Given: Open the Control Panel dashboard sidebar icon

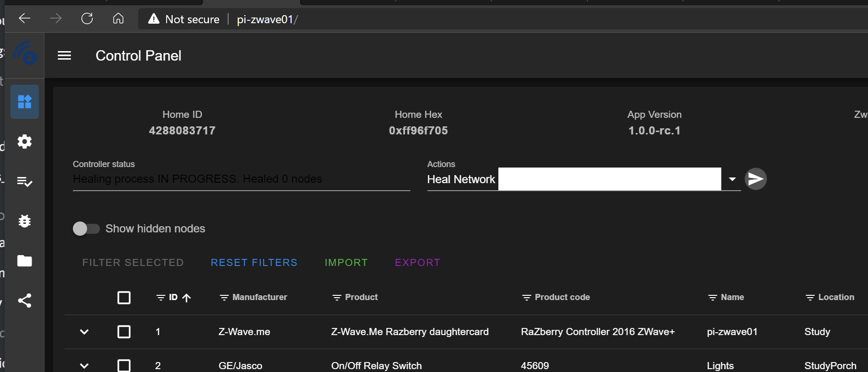Looking at the screenshot, I should tap(25, 102).
